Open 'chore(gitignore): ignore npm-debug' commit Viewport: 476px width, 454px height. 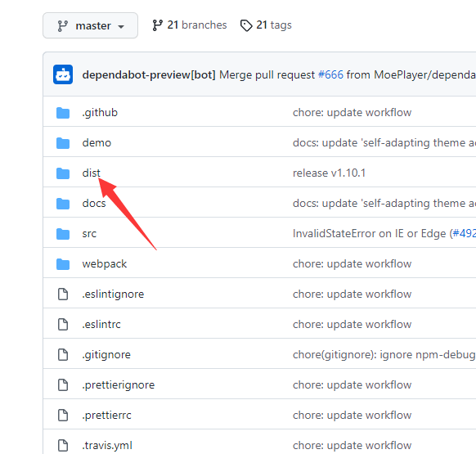pyautogui.click(x=384, y=355)
